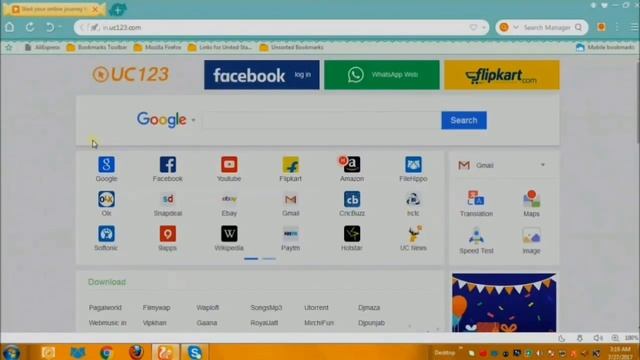Open the Youtube shortcut icon

[x=229, y=164]
